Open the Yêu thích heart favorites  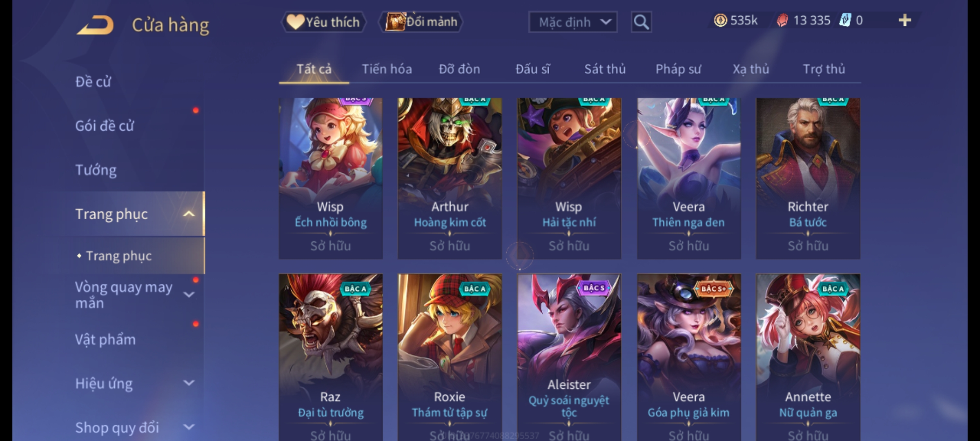point(323,22)
